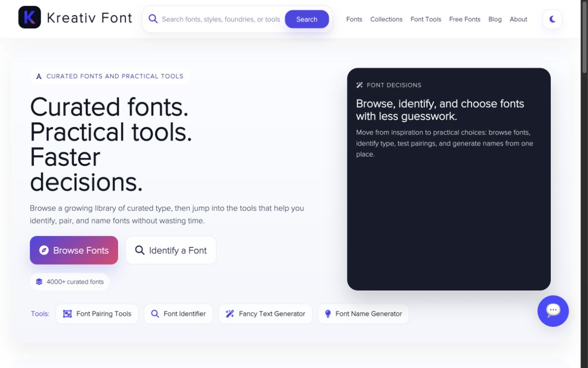Open the Font Name Generator tool
This screenshot has height=368, width=588.
coord(363,313)
